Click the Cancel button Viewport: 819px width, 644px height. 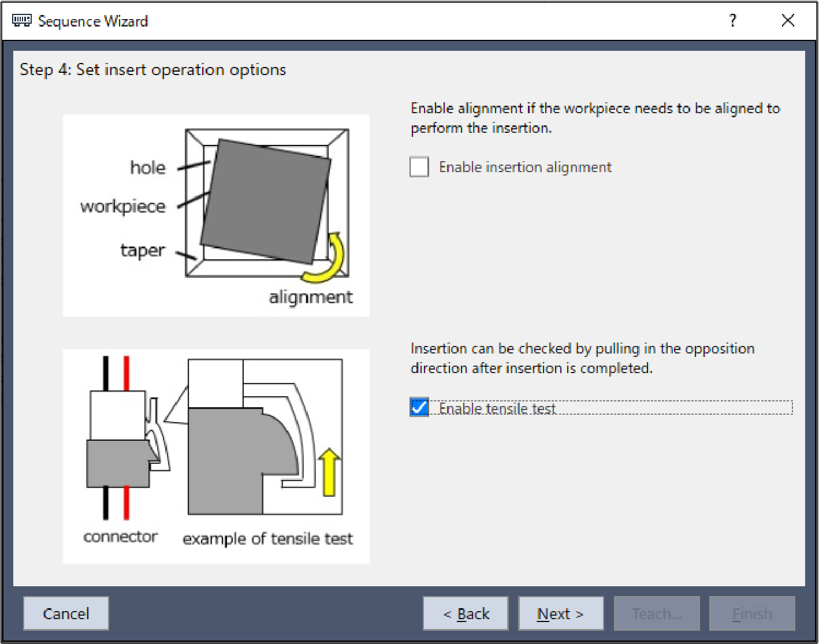(x=66, y=613)
